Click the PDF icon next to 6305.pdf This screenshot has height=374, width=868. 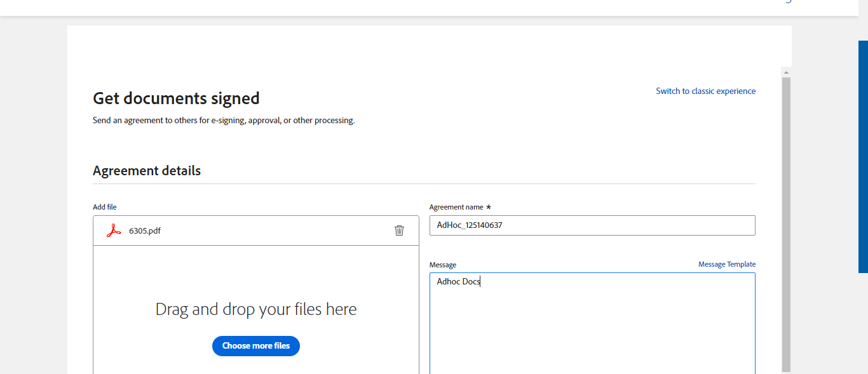(x=114, y=230)
